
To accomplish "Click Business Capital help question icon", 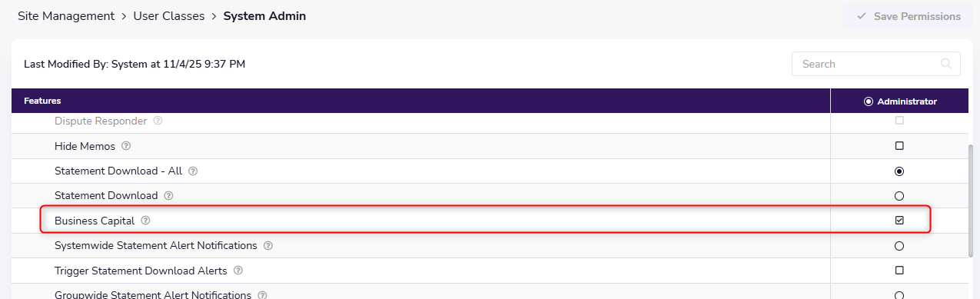I will [146, 221].
